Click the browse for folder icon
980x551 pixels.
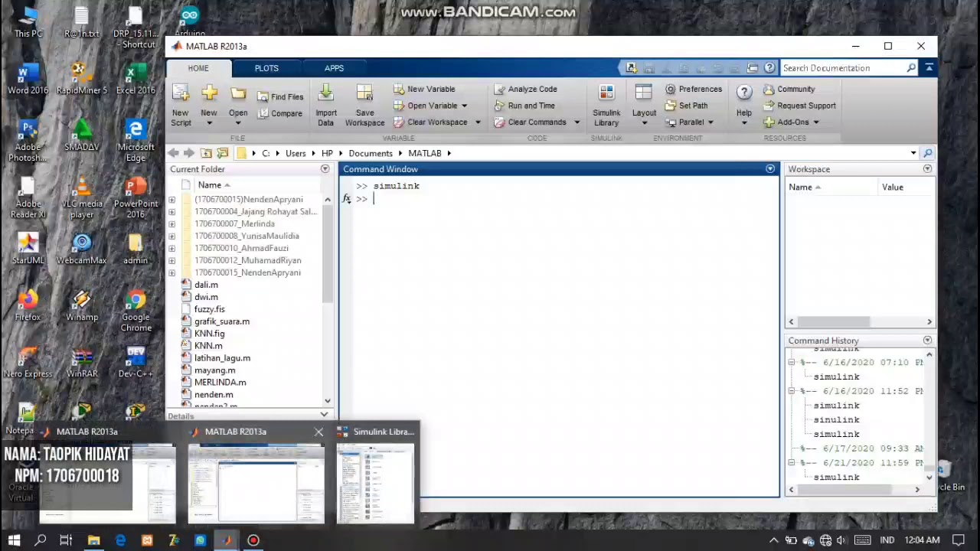point(223,153)
